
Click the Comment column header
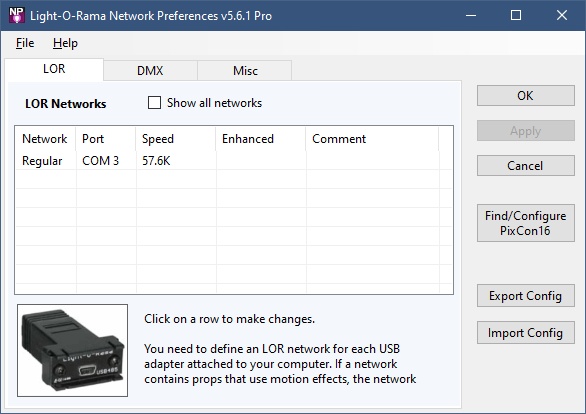[x=372, y=139]
